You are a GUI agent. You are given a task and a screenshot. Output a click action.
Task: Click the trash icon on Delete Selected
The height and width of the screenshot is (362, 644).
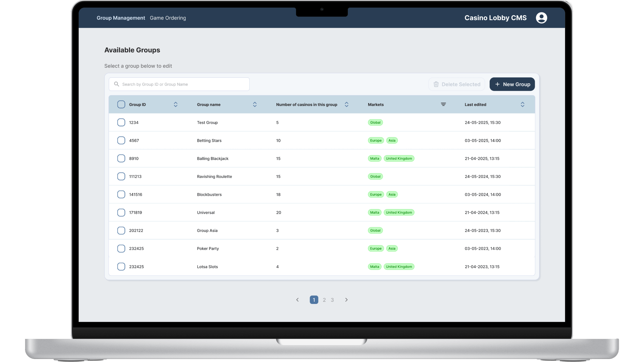[436, 84]
